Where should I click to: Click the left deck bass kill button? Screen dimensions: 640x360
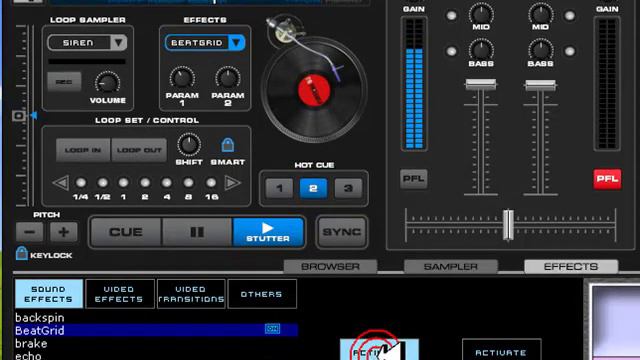pos(451,51)
